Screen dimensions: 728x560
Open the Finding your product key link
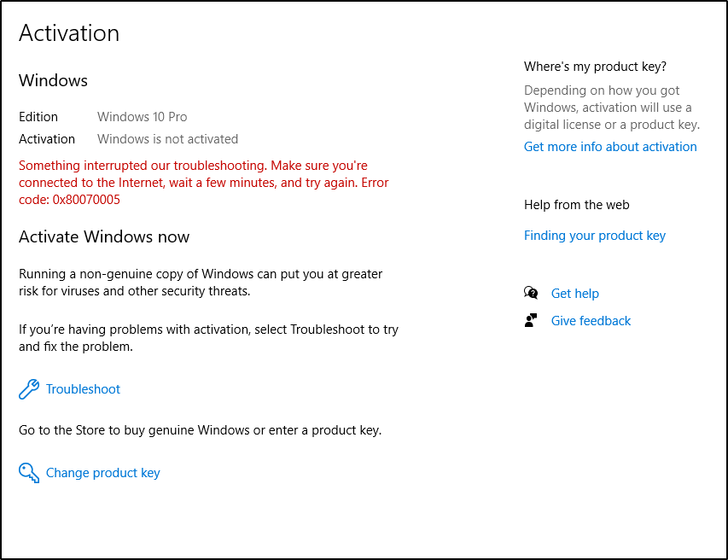(595, 236)
